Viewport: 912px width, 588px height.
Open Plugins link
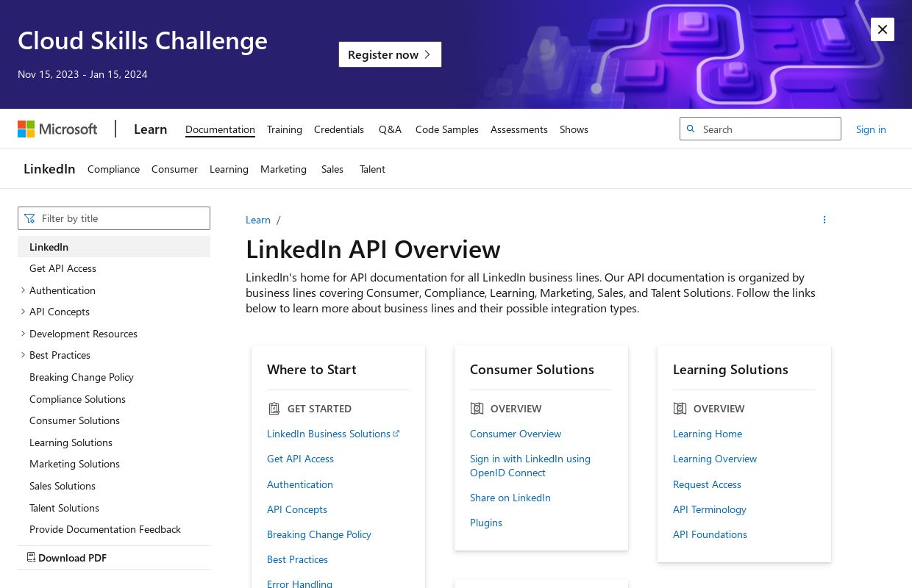[x=486, y=523]
